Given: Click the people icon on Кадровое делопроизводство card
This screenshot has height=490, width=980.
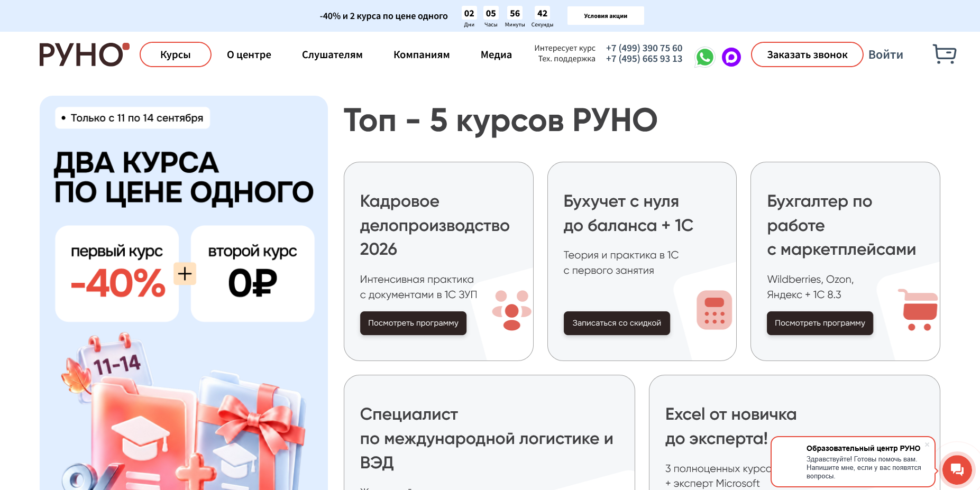Looking at the screenshot, I should click(511, 310).
